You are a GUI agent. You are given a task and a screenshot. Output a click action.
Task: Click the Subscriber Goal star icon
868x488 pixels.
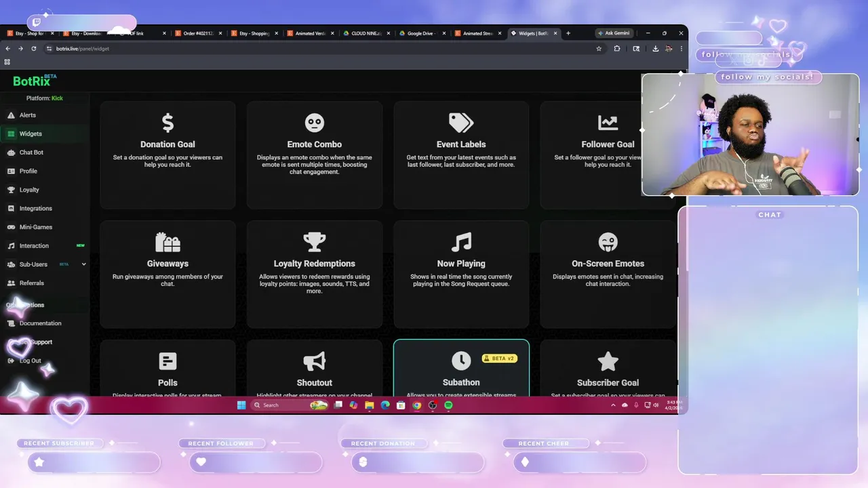(608, 361)
